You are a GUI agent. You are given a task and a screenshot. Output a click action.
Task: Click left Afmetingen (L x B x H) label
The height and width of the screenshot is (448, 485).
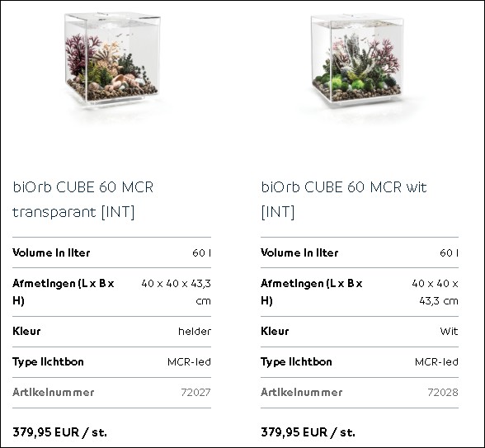tap(64, 292)
